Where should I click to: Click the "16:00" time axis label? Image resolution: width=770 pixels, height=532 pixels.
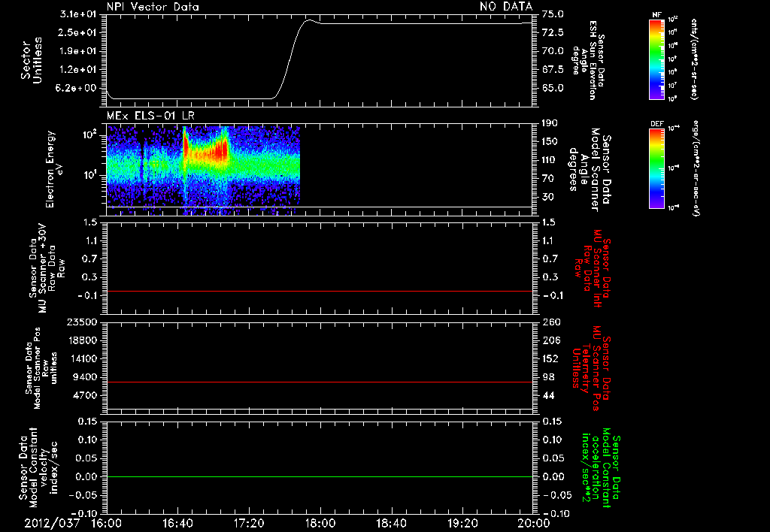click(x=107, y=523)
